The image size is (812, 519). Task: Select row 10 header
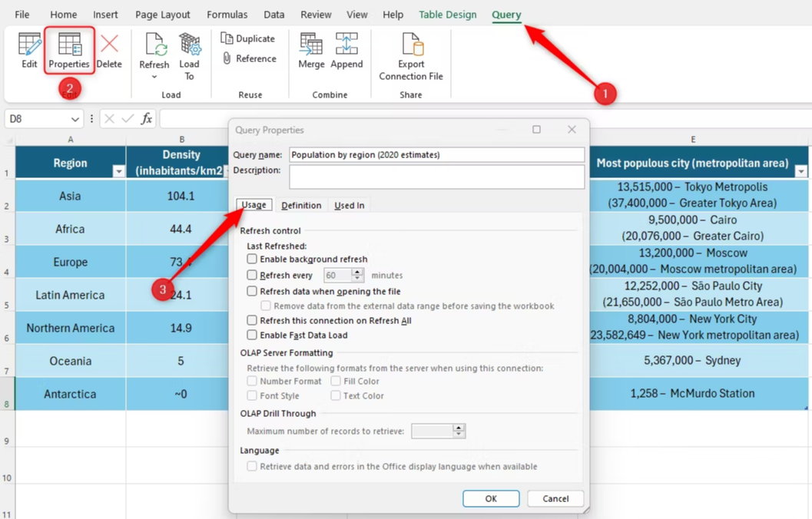pos(7,466)
